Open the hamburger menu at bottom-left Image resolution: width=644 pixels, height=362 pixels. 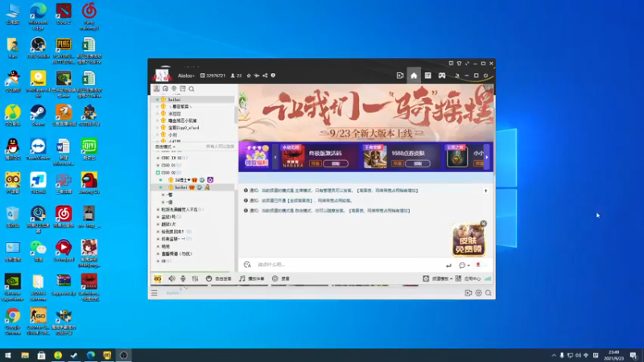(x=155, y=293)
